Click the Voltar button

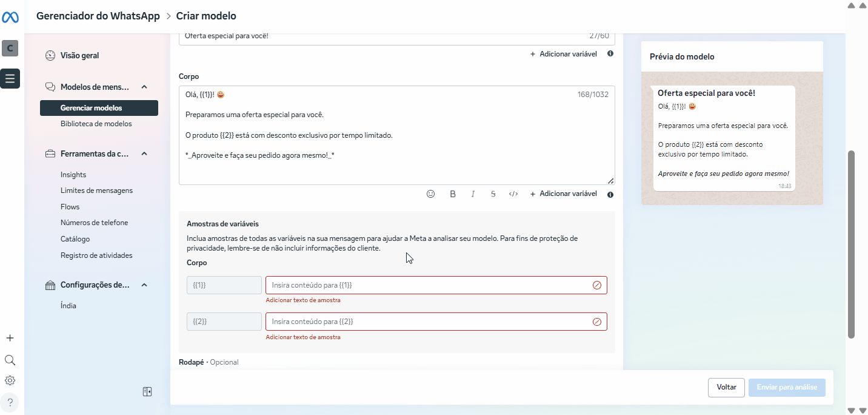click(x=726, y=387)
